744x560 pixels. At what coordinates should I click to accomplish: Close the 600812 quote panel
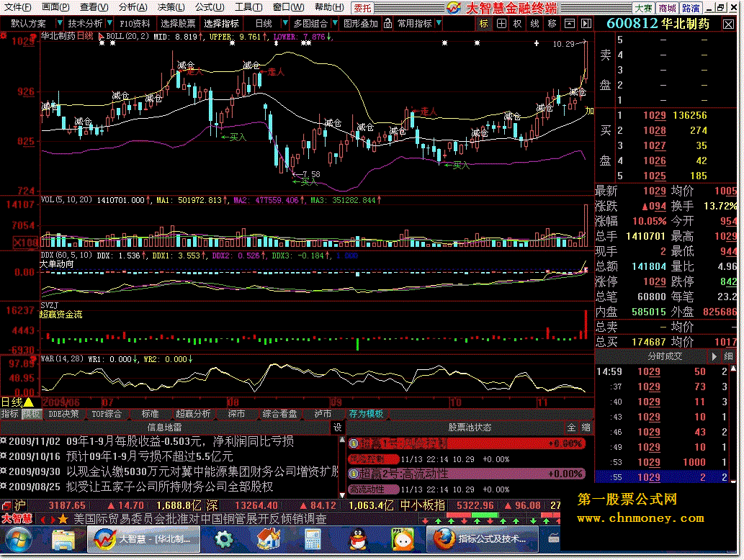[x=728, y=24]
